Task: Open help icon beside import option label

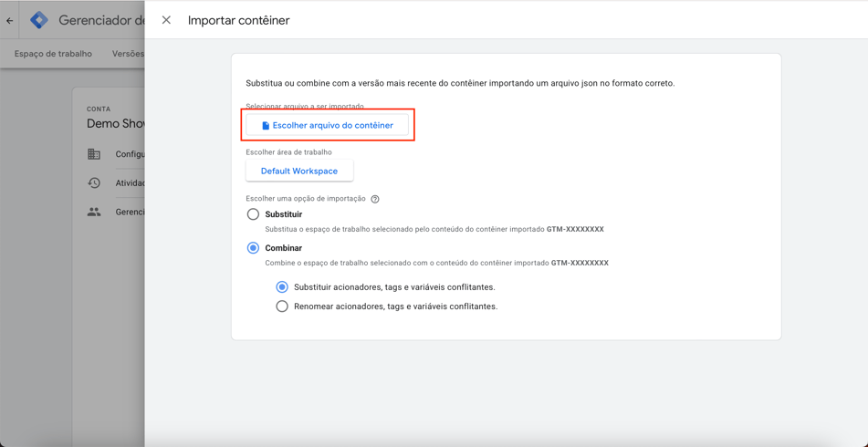Action: coord(375,199)
